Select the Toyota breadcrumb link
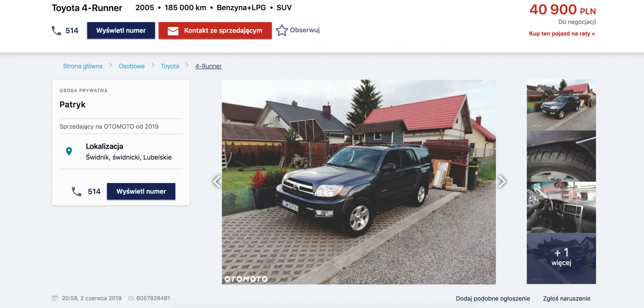644x308 pixels. (170, 66)
